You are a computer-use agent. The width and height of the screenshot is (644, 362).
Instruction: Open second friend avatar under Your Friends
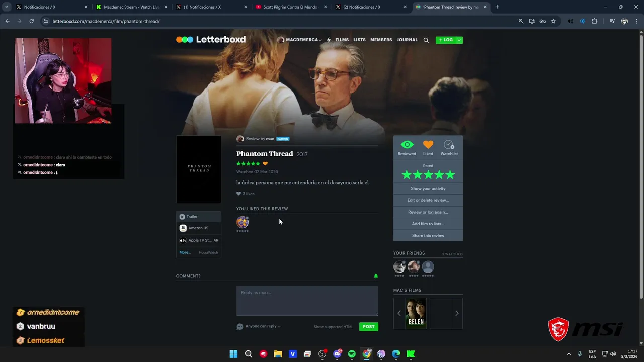(414, 266)
